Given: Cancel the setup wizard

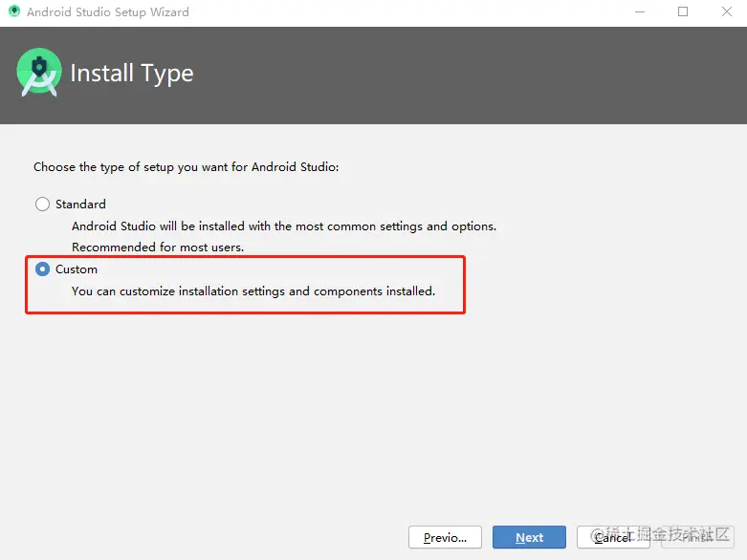Looking at the screenshot, I should (x=613, y=537).
